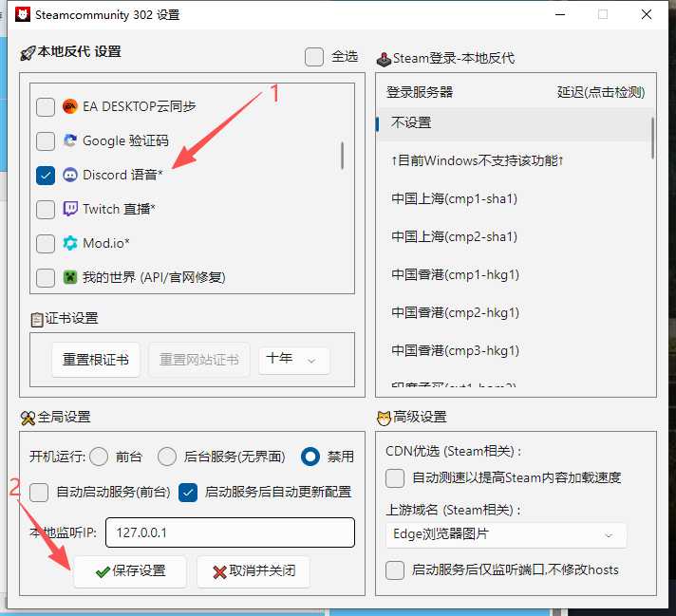Click the Minecraft 我的世界 block icon

click(x=70, y=278)
